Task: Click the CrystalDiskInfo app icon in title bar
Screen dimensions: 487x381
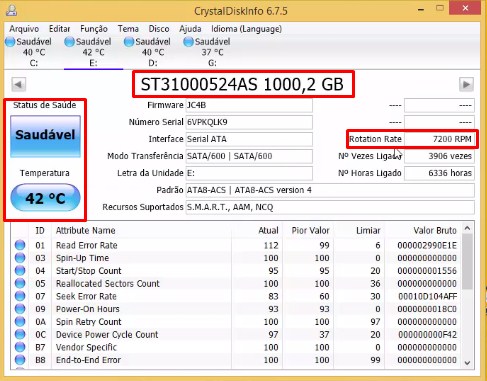Action: (x=12, y=10)
